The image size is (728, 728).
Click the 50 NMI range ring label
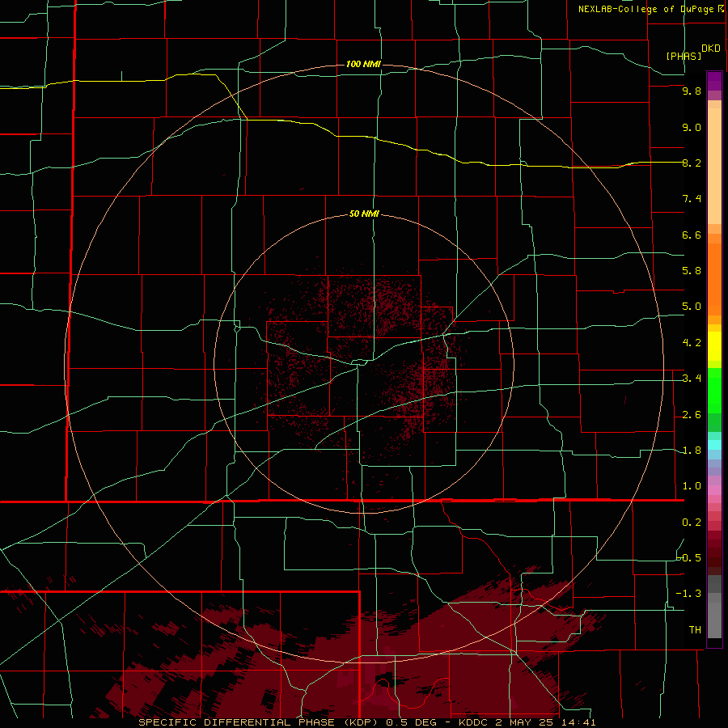coord(364,214)
